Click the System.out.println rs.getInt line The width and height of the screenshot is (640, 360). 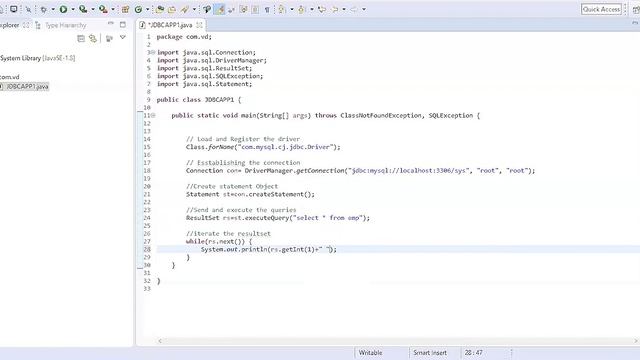pos(269,249)
